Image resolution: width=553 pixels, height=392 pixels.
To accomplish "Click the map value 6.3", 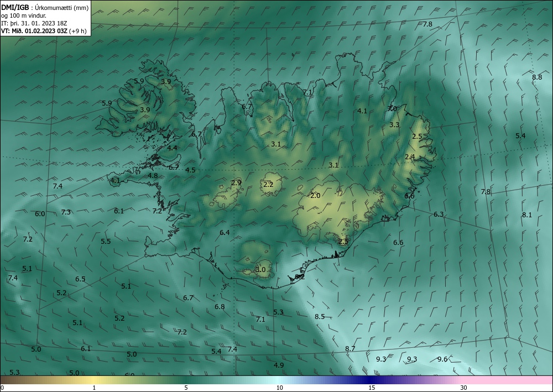I will [x=439, y=215].
